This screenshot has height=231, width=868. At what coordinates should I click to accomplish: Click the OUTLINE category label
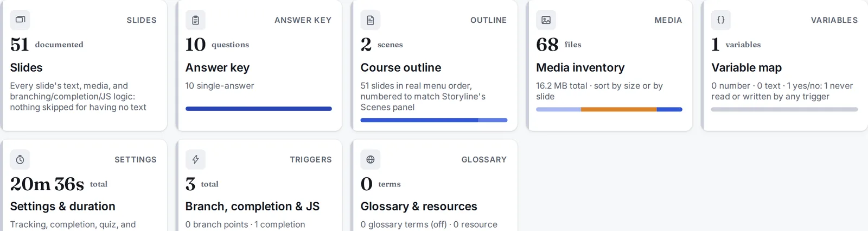[488, 20]
